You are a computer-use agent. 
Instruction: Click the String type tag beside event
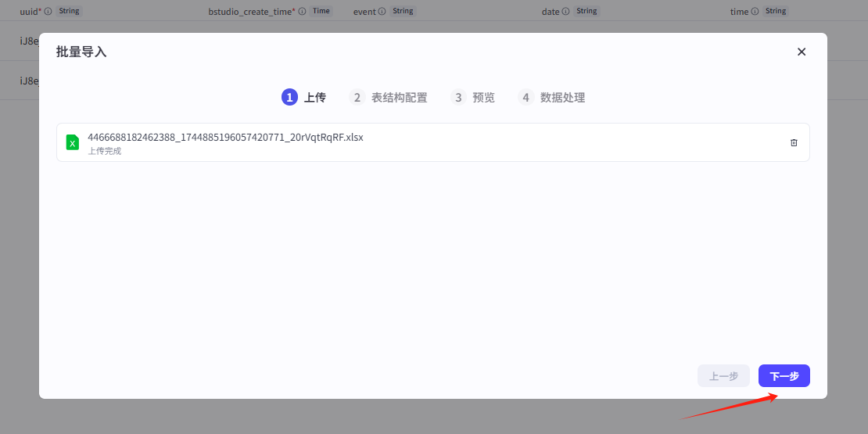403,12
